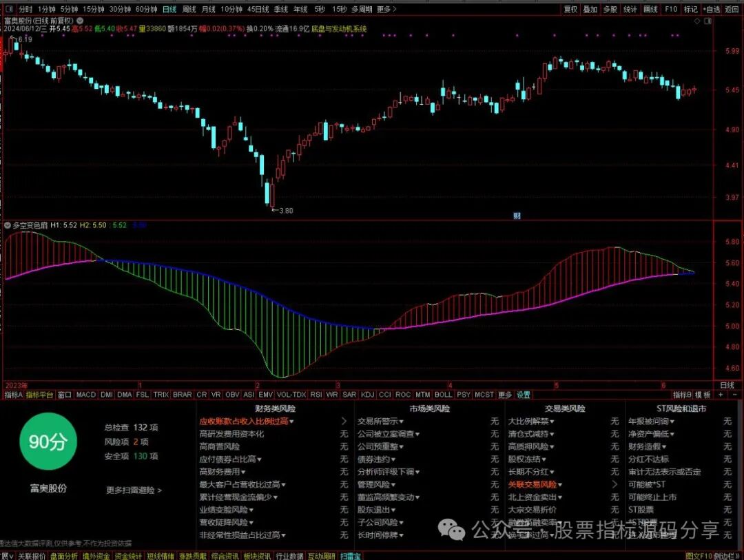744x560 pixels.
Task: Click the 设置 indicator settings
Action: point(524,395)
